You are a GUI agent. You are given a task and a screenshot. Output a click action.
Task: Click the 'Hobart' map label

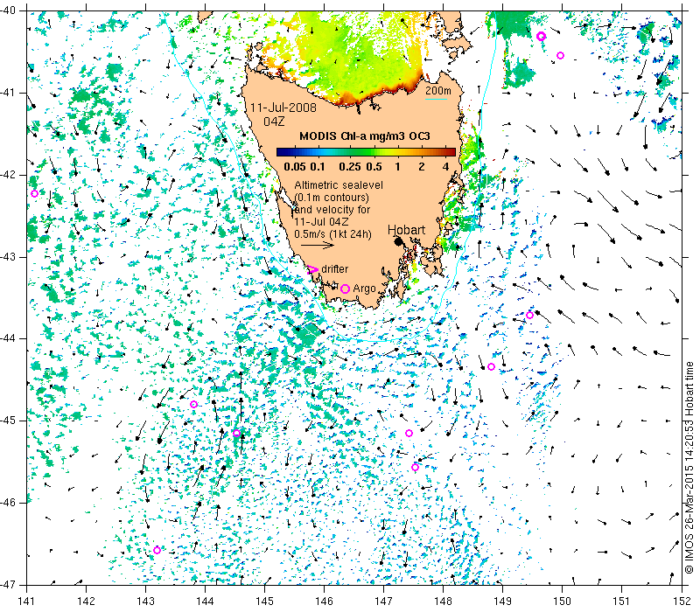(406, 230)
